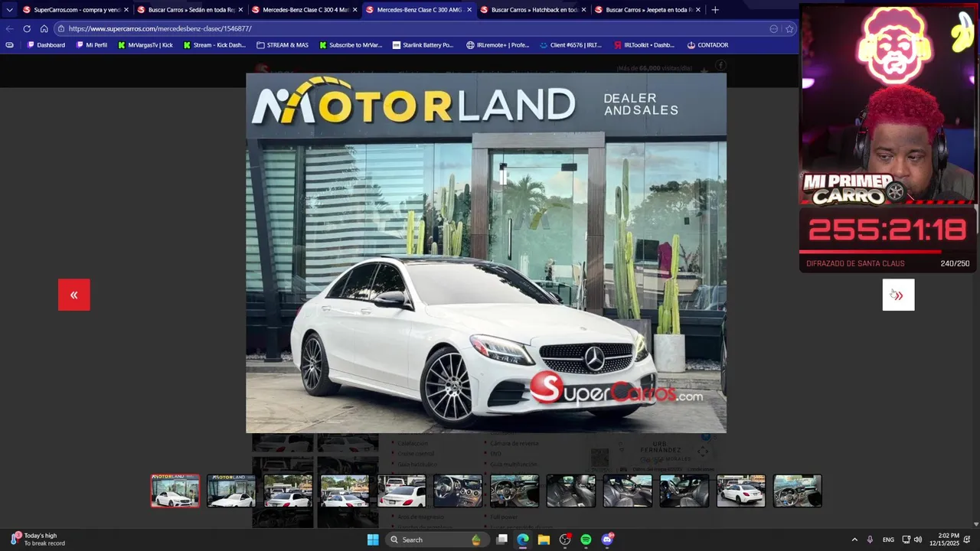Select the tenth thumbnail of the seat interior

tap(684, 491)
